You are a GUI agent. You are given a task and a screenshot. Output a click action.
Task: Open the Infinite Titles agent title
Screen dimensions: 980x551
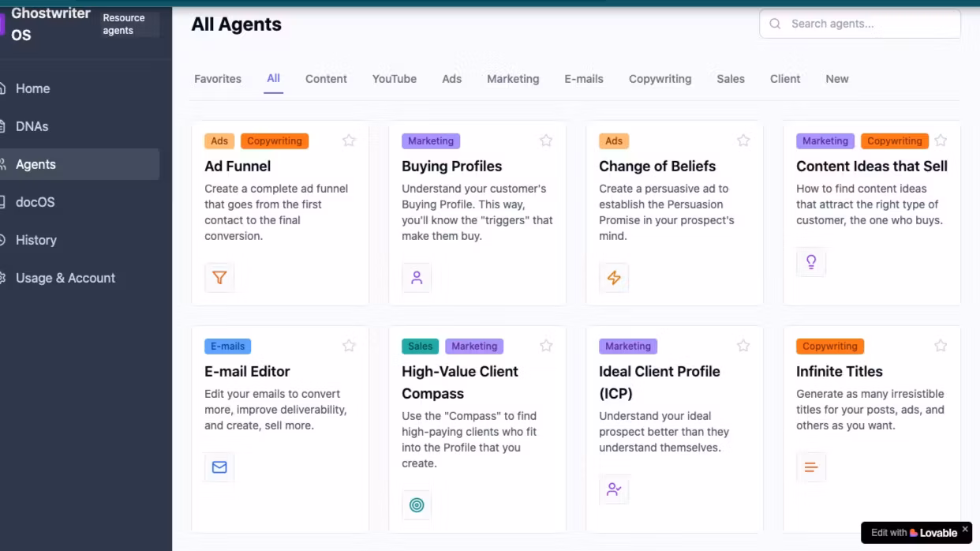point(840,371)
